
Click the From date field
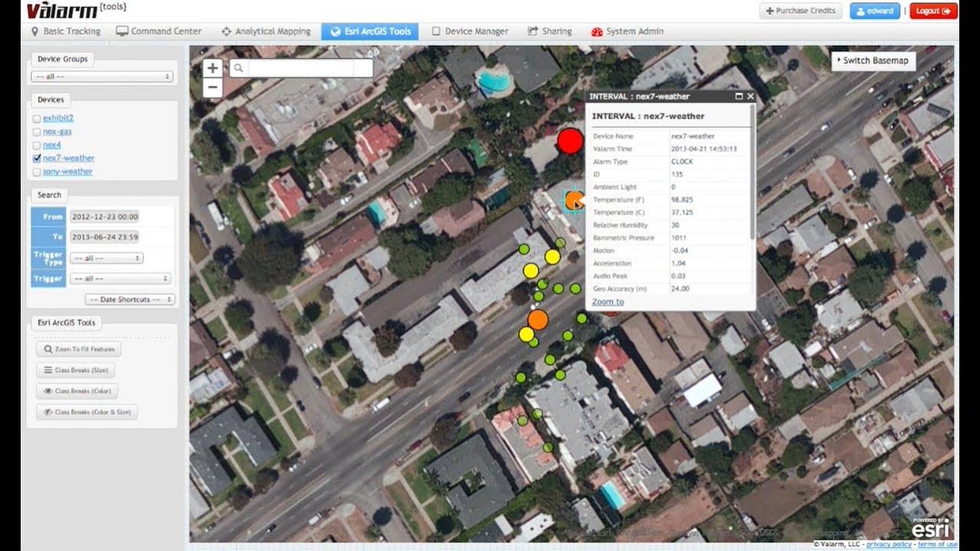[104, 217]
